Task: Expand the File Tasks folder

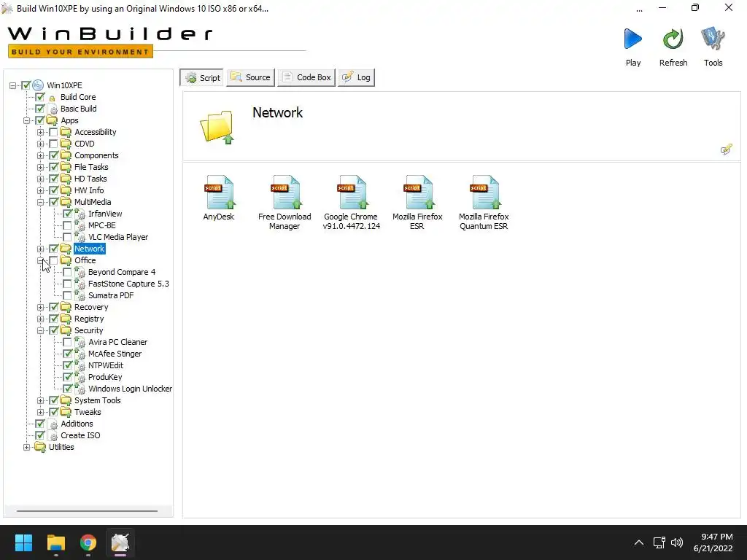Action: point(41,167)
